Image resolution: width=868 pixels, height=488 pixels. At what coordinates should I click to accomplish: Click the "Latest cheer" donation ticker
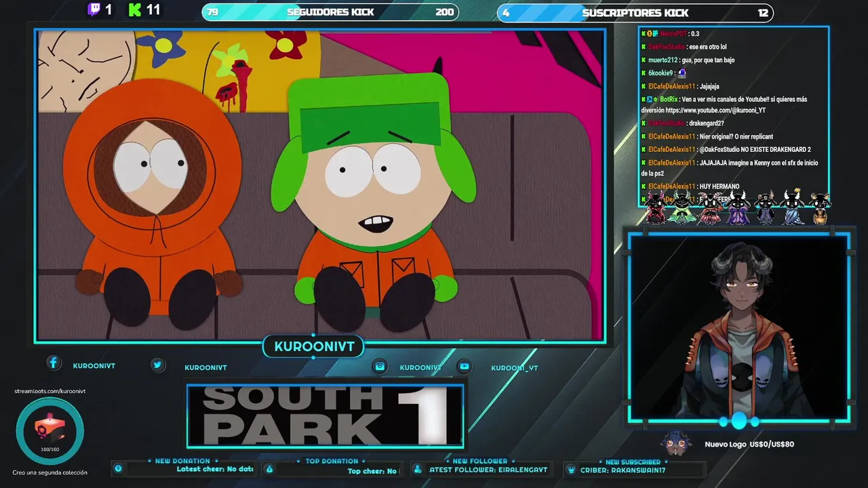(215, 469)
